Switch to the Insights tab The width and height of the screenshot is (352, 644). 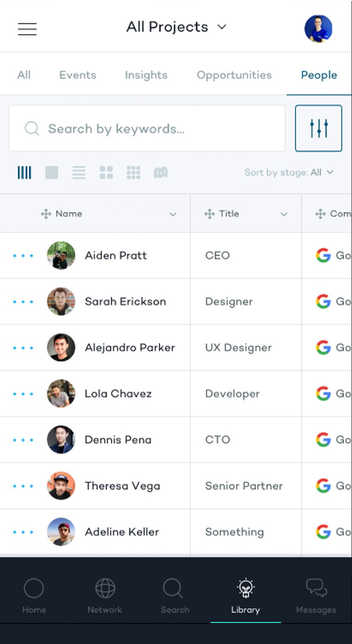pyautogui.click(x=146, y=75)
